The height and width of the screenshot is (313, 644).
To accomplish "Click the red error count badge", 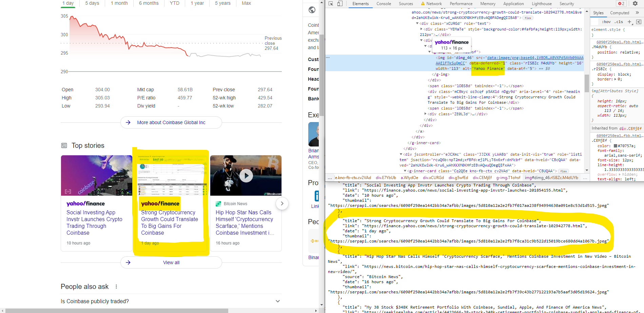I will tap(621, 4).
